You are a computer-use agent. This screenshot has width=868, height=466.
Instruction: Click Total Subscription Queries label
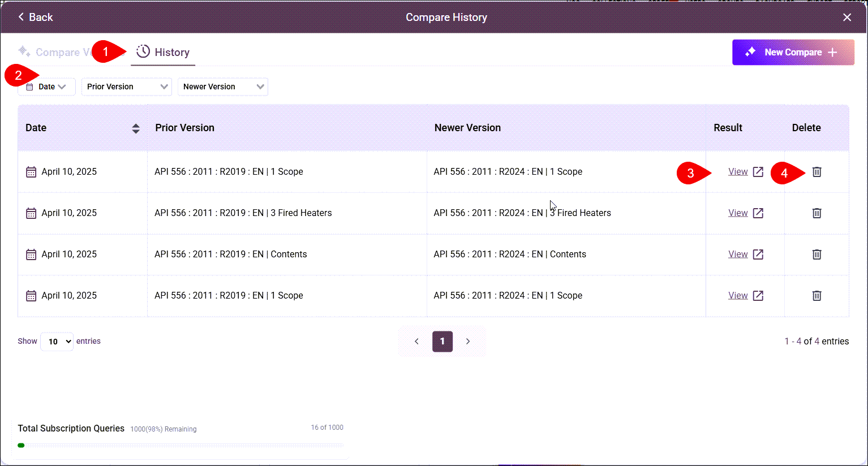(71, 429)
